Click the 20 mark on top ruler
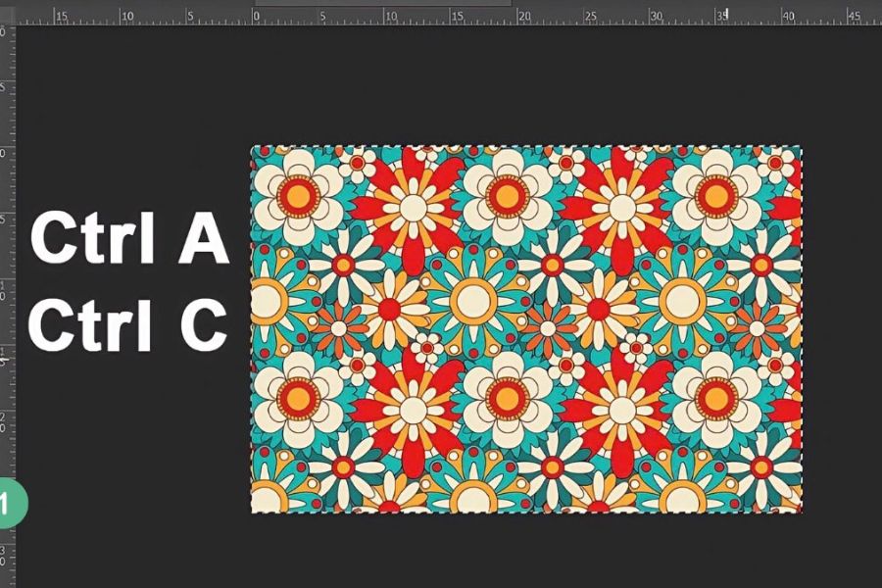Viewport: 882px width, 588px height. click(523, 17)
